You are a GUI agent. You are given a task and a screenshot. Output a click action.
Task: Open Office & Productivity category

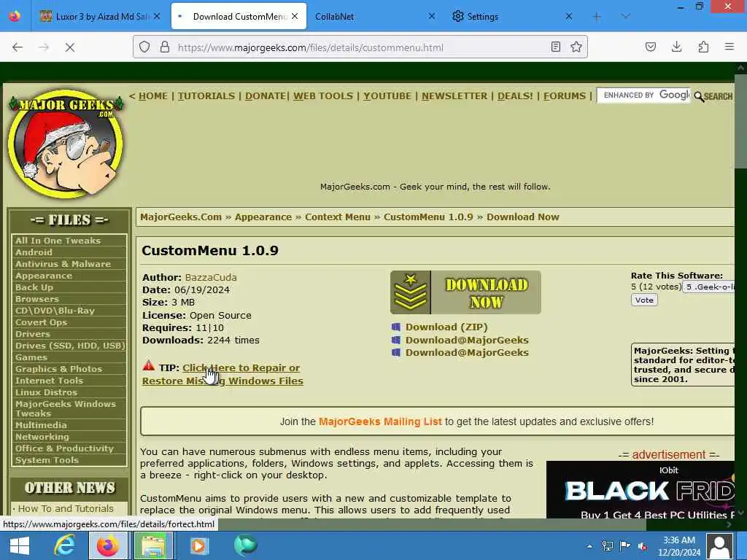[64, 448]
